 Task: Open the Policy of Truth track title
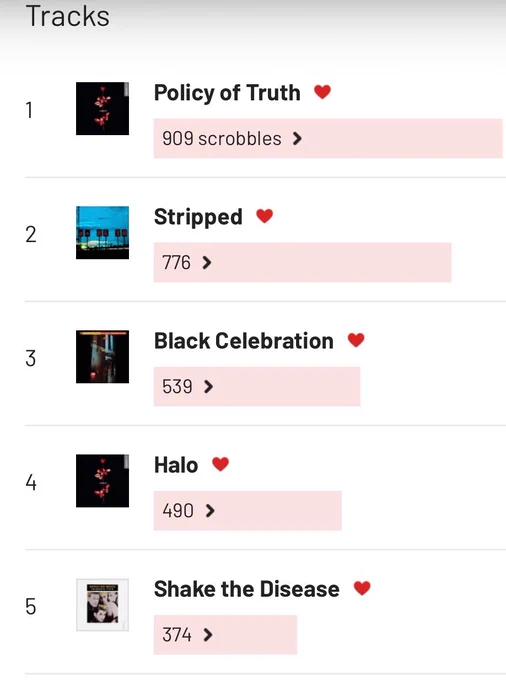(227, 93)
